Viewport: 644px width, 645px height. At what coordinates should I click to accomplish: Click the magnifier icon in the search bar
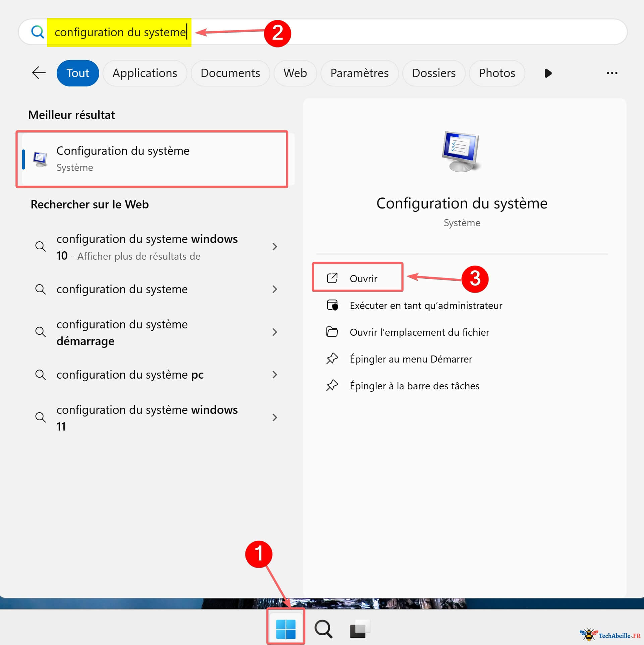point(38,32)
